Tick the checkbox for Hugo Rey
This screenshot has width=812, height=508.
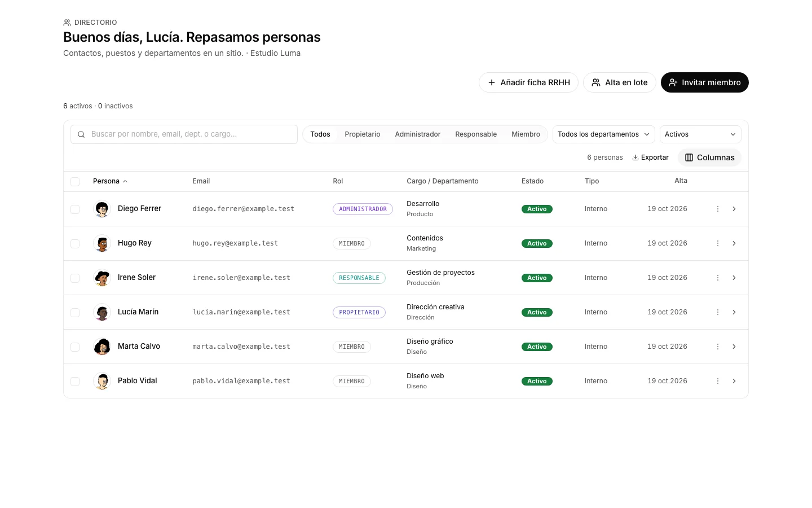coord(75,243)
